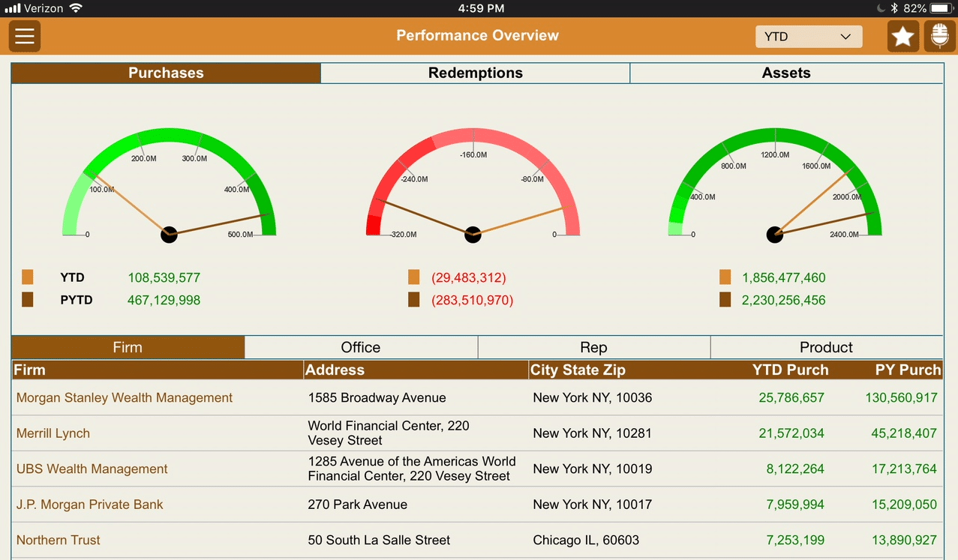
Task: Switch to the Redemptions tab
Action: pos(476,73)
